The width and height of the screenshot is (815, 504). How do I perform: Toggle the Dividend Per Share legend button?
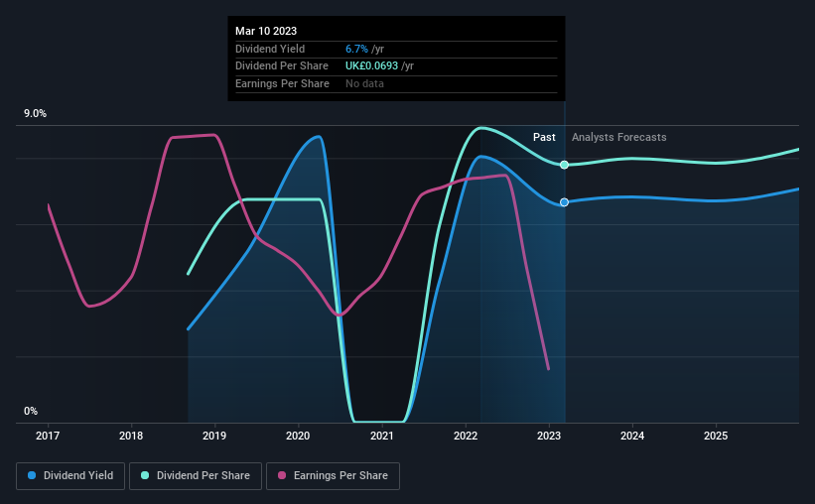[196, 476]
